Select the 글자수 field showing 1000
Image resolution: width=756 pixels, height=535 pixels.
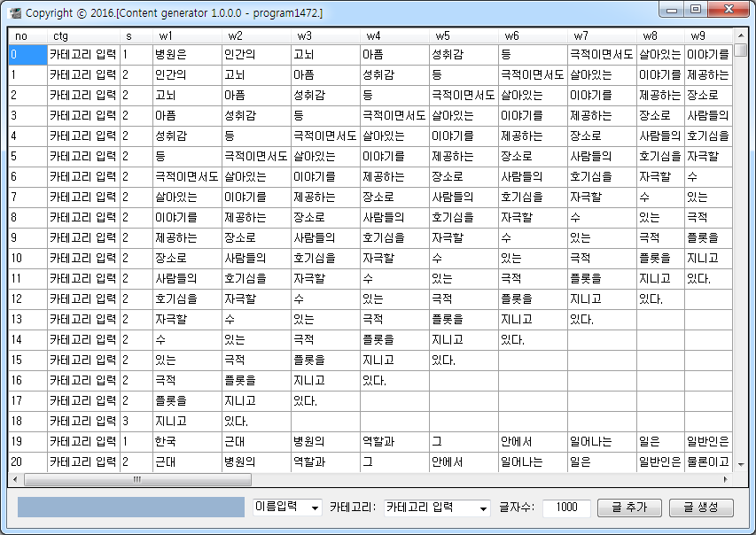(x=566, y=508)
